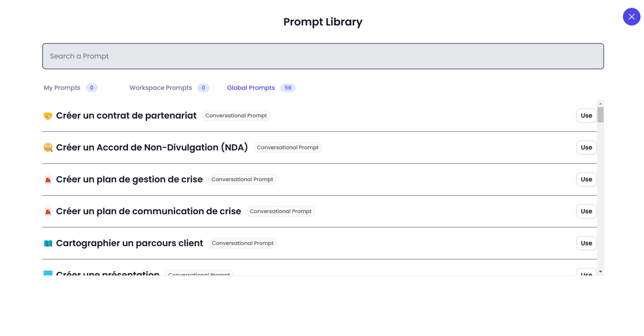
Task: Close the Prompt Library dialog
Action: (631, 17)
